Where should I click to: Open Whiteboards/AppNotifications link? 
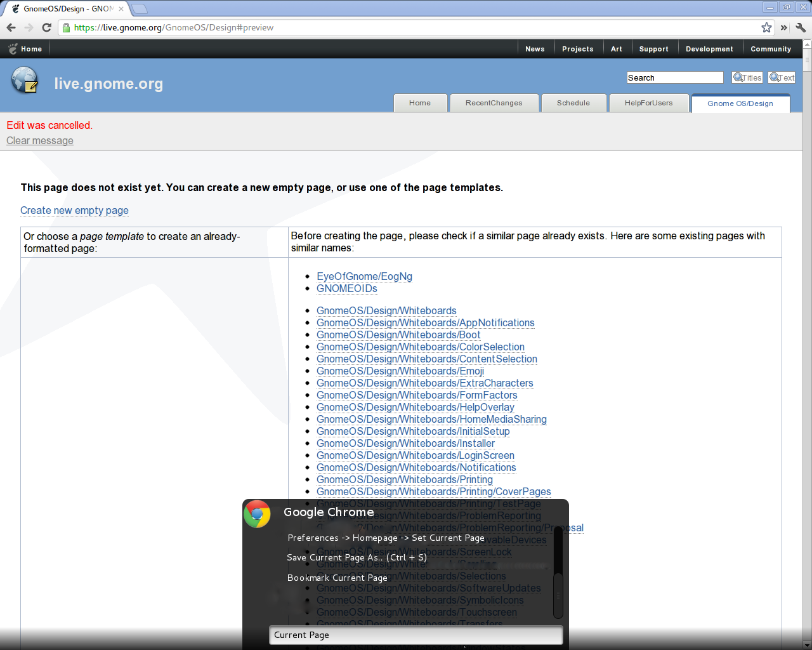426,323
